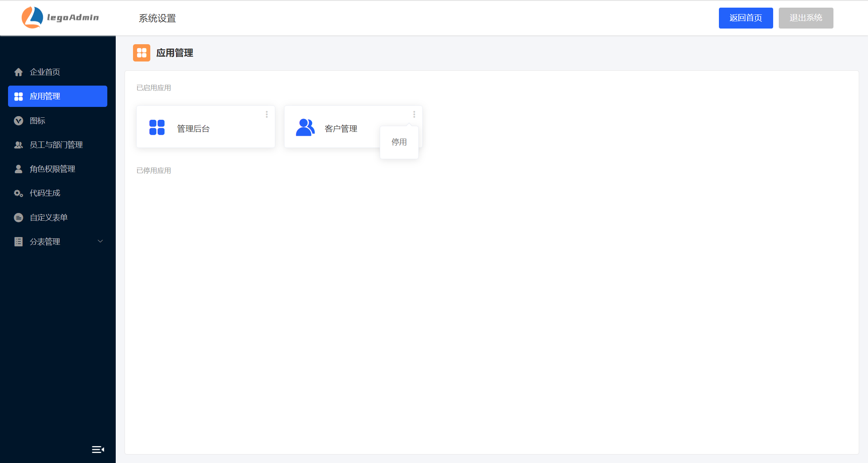The height and width of the screenshot is (463, 868).
Task: Click the blue grid icon on 管理后台 card
Action: tap(157, 127)
